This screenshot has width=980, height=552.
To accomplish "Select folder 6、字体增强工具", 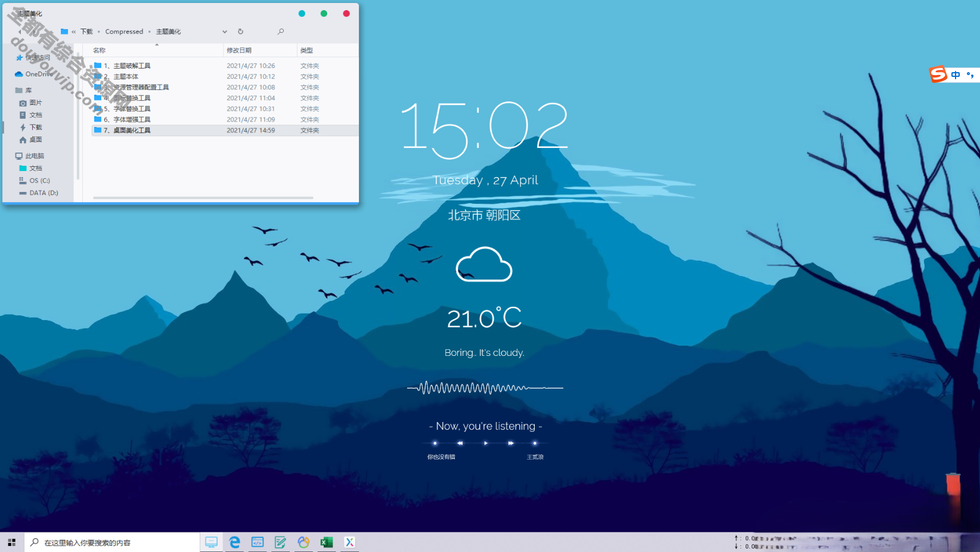I will click(127, 119).
